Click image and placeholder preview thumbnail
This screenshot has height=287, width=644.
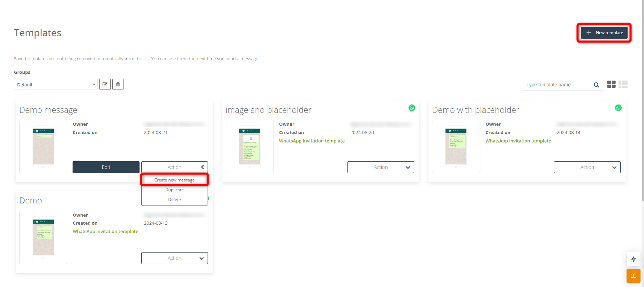[250, 147]
